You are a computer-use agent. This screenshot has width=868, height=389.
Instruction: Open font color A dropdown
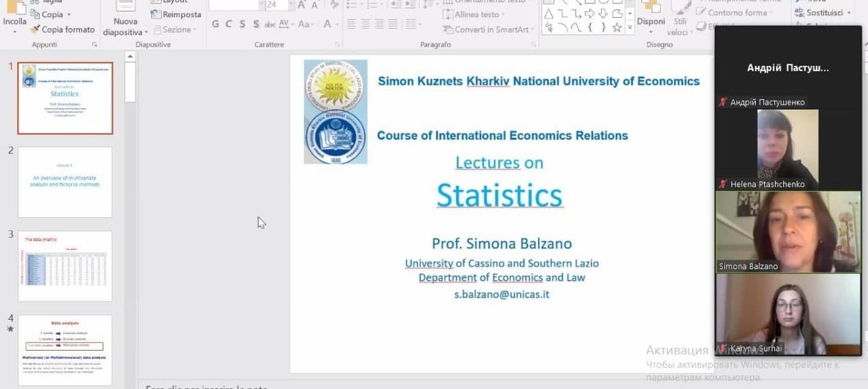click(x=331, y=24)
